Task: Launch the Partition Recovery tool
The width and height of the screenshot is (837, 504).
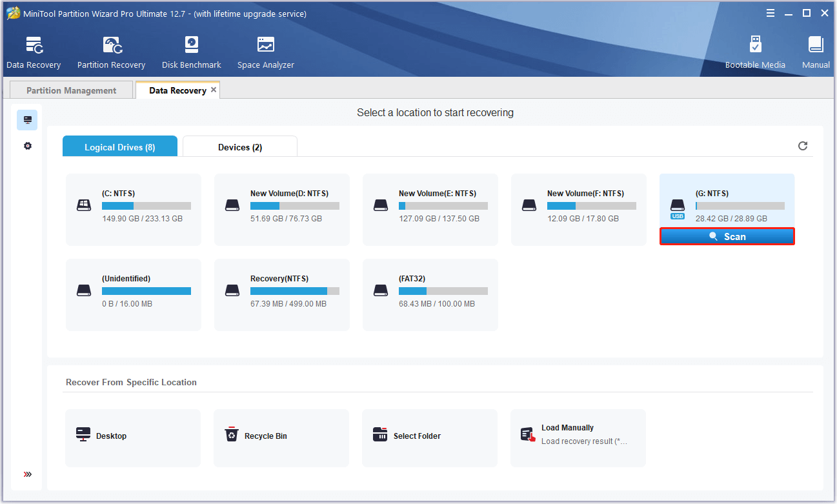Action: pos(111,53)
